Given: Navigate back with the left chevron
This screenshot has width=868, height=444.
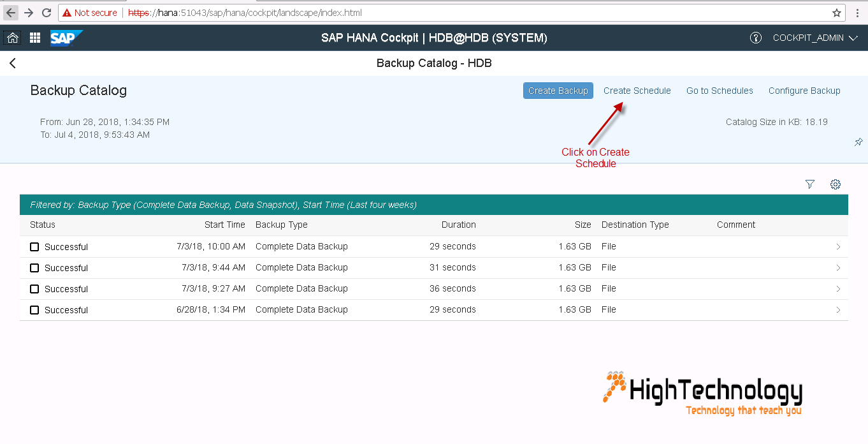Looking at the screenshot, I should click(x=13, y=63).
